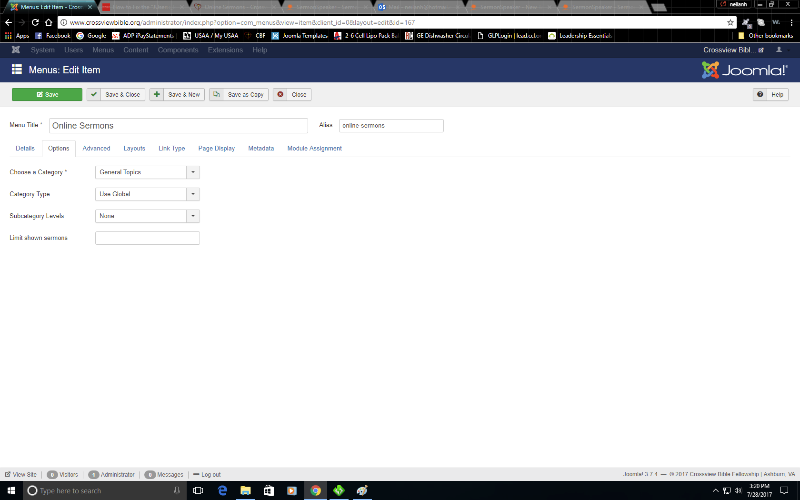Click the taskbar search box
Screen dimensions: 800x500
pyautogui.click(x=105, y=491)
